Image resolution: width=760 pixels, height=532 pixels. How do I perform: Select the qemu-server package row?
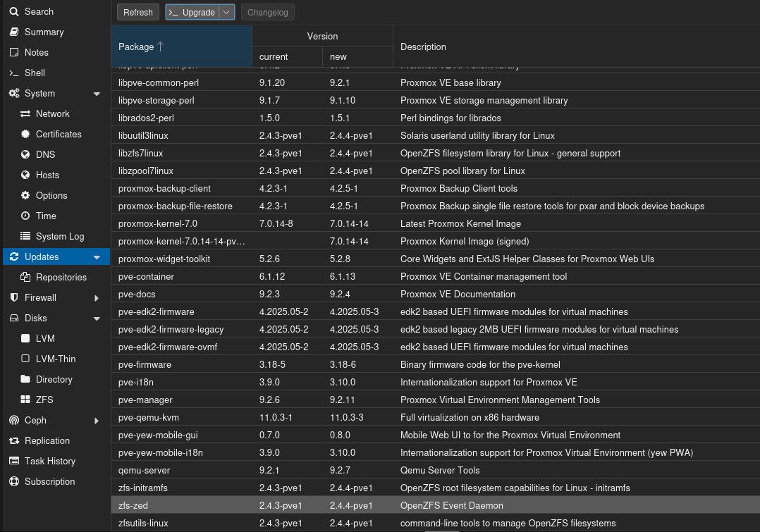(435, 470)
